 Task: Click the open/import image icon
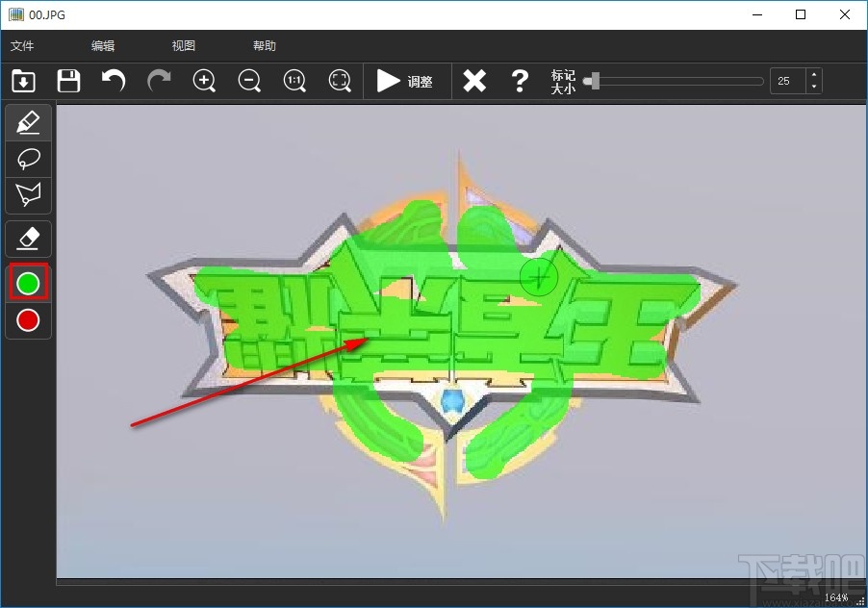(23, 81)
